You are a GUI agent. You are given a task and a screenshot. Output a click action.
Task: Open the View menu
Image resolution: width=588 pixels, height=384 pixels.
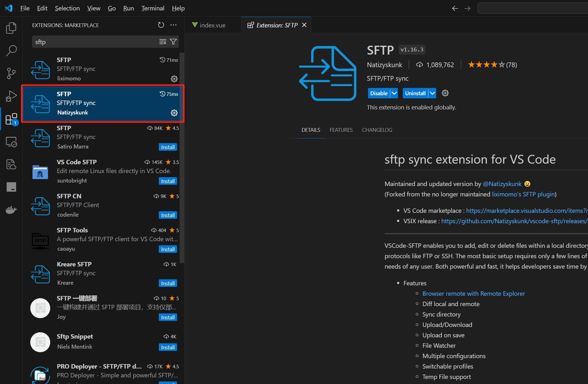pos(94,8)
